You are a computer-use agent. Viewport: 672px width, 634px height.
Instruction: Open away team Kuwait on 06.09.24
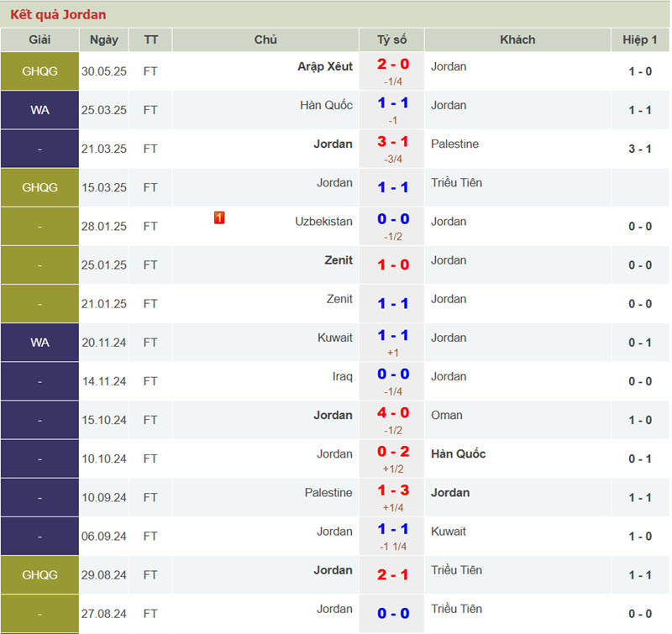point(449,532)
